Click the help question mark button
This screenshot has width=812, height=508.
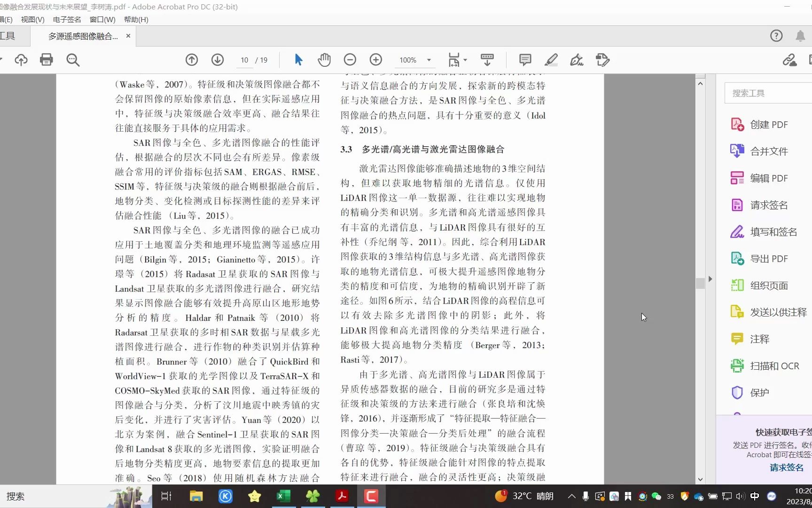point(776,36)
